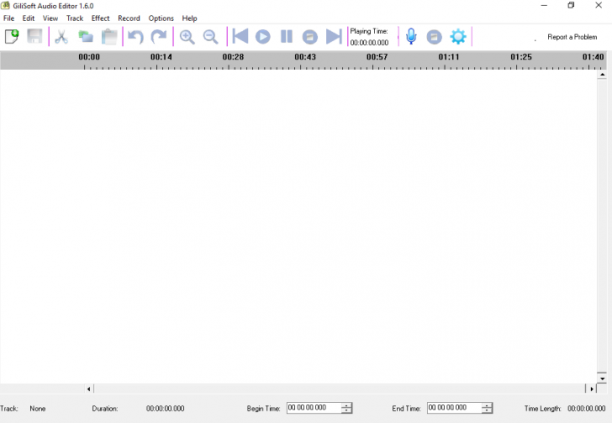Screen dimensions: 612x423
Task: Start recording with the microphone icon
Action: pyautogui.click(x=411, y=36)
